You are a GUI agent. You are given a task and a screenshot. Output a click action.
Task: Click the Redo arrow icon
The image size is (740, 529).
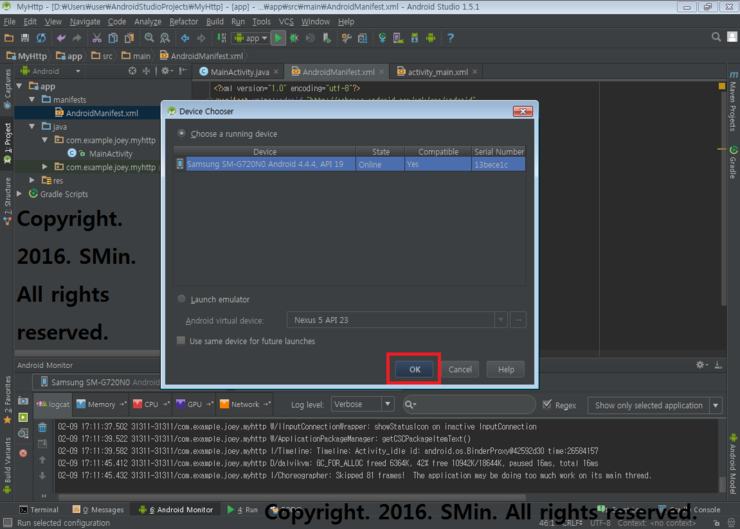click(77, 38)
